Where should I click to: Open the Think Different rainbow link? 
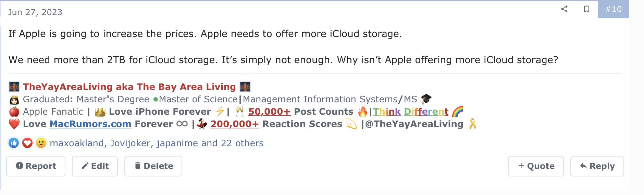pyautogui.click(x=411, y=112)
